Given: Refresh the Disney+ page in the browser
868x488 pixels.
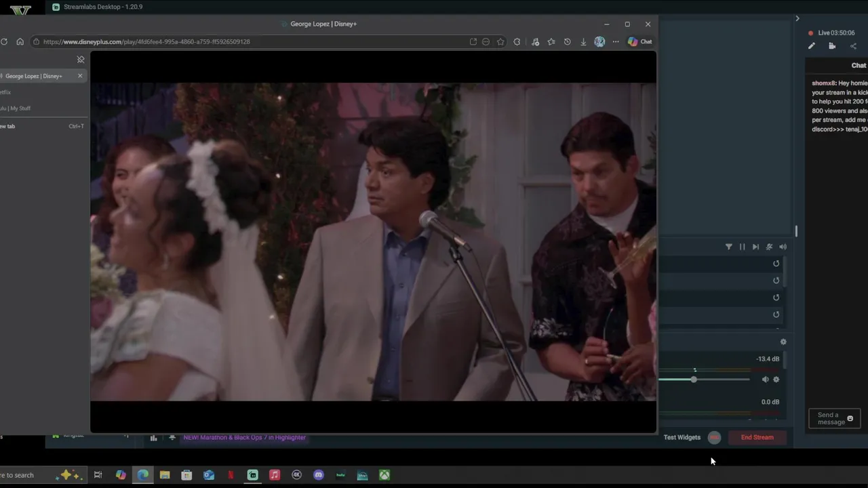Looking at the screenshot, I should click(x=4, y=41).
